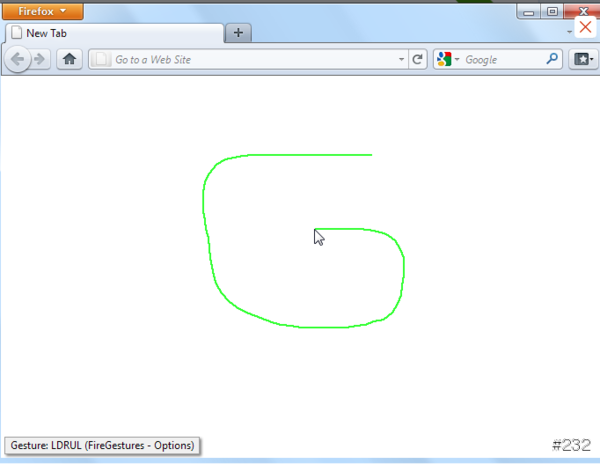This screenshot has width=600, height=464.
Task: Open the Google search engine selector
Action: coord(448,59)
